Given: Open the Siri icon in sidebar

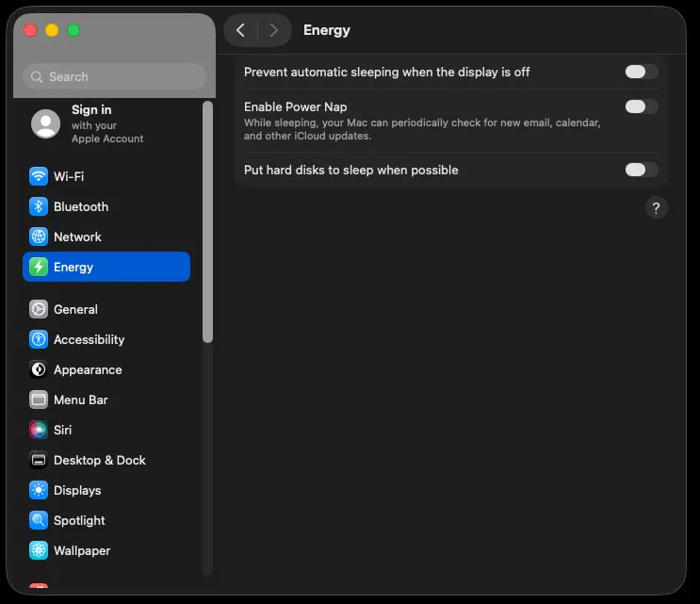Looking at the screenshot, I should (39, 430).
